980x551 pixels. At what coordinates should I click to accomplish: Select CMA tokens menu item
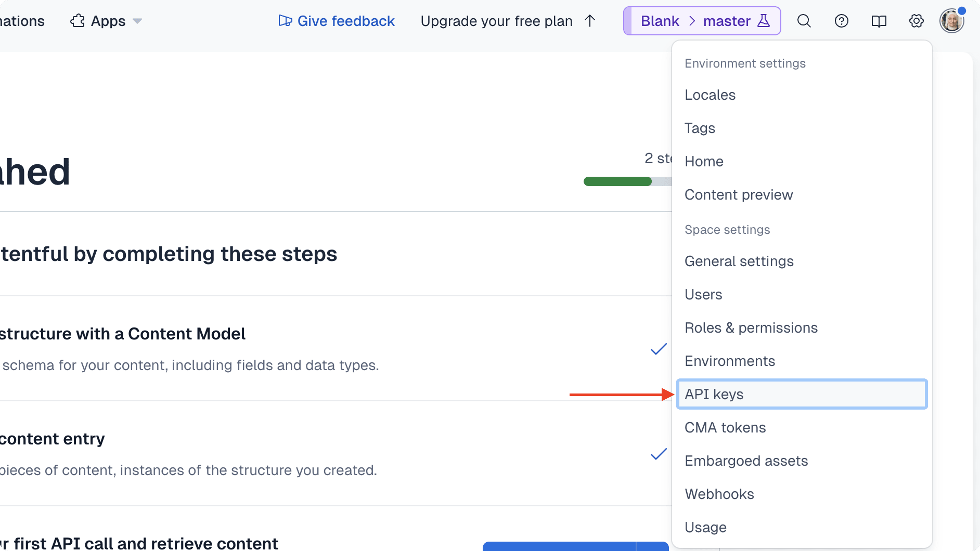tap(725, 427)
